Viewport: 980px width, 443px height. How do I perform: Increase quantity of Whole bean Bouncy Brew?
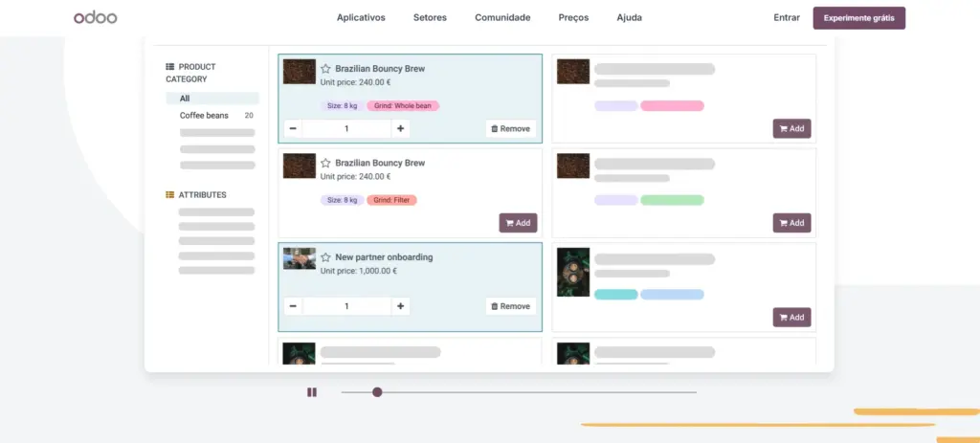pyautogui.click(x=401, y=129)
